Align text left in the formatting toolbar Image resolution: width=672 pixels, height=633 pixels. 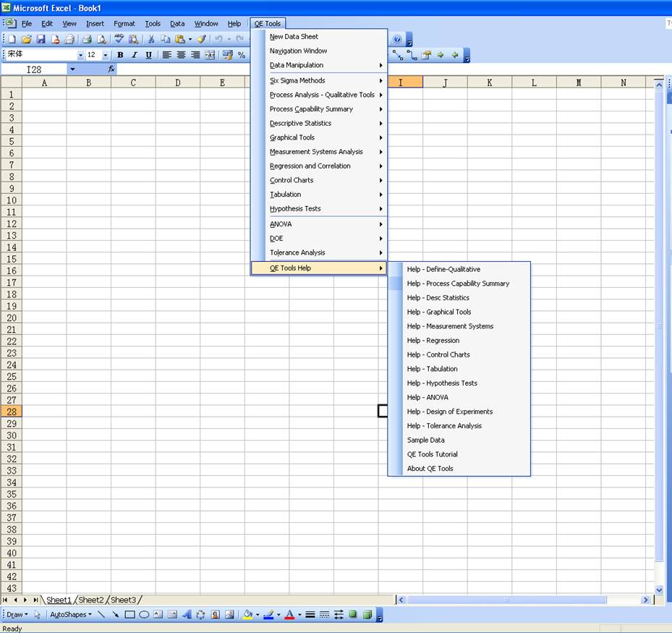pyautogui.click(x=166, y=55)
